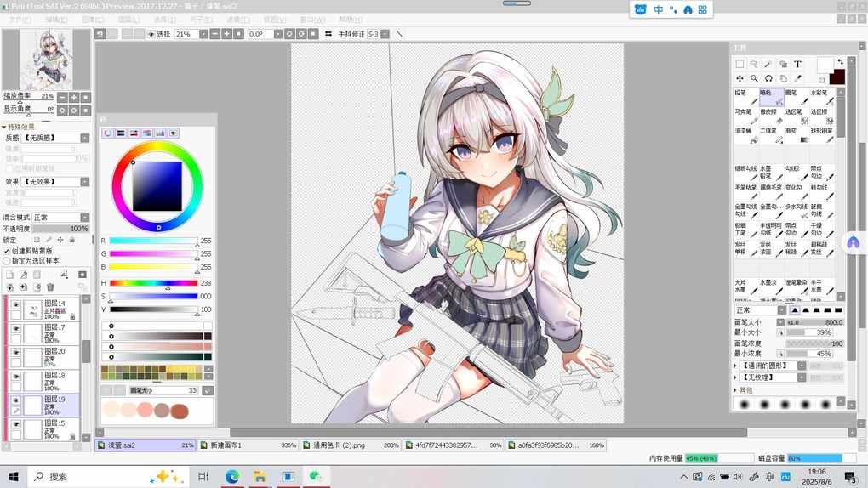Open Microsoft Edge from the taskbar

(x=231, y=476)
